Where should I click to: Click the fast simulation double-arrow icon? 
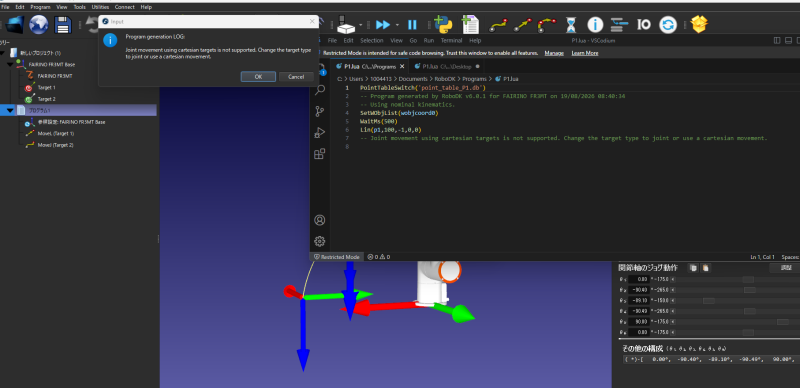(383, 25)
